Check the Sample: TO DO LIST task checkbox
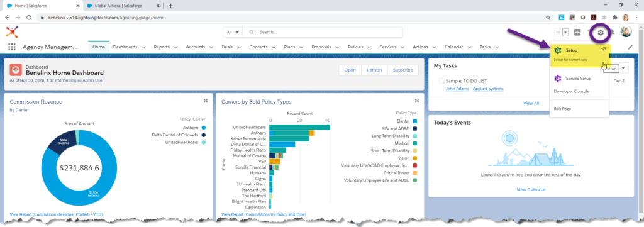This screenshot has width=644, height=227. click(x=442, y=81)
